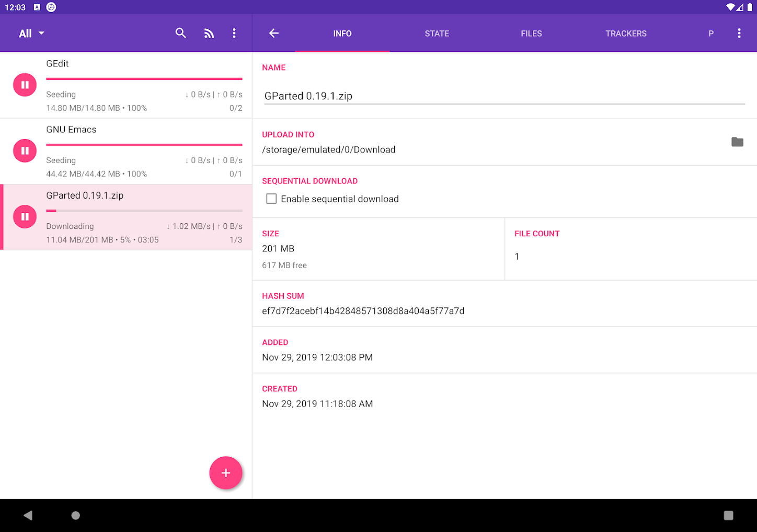Enable sequential download checkbox
The height and width of the screenshot is (532, 757).
coord(271,199)
